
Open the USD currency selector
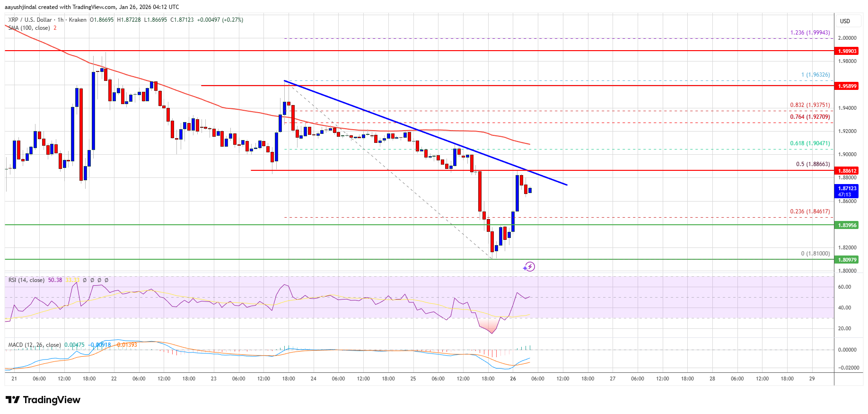coord(845,21)
